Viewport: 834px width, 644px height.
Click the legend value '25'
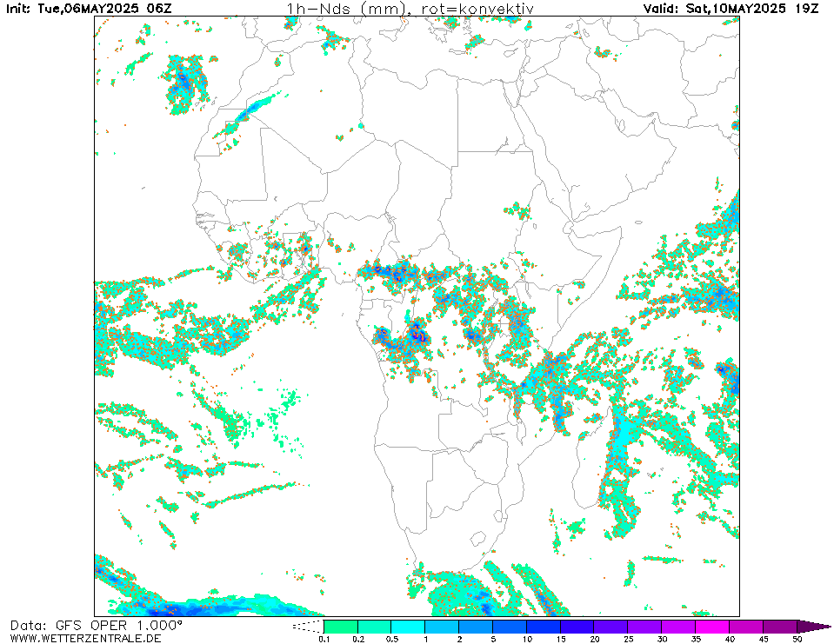(x=628, y=639)
